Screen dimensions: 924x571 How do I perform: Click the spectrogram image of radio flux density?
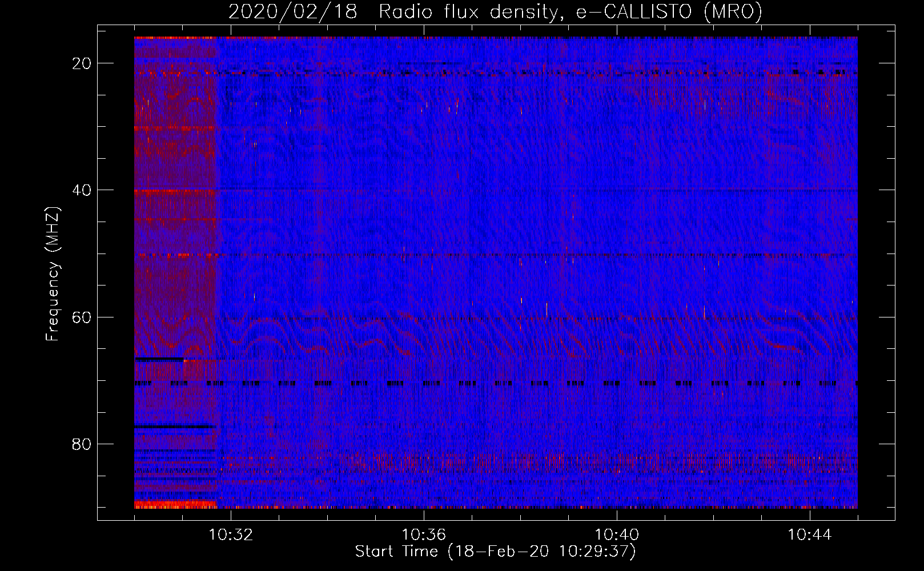pyautogui.click(x=496, y=272)
